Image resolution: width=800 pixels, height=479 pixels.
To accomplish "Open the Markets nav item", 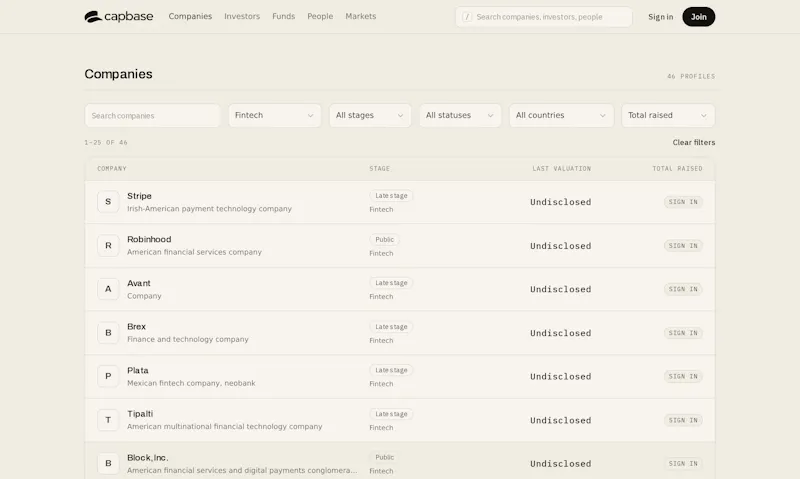I will click(x=361, y=16).
